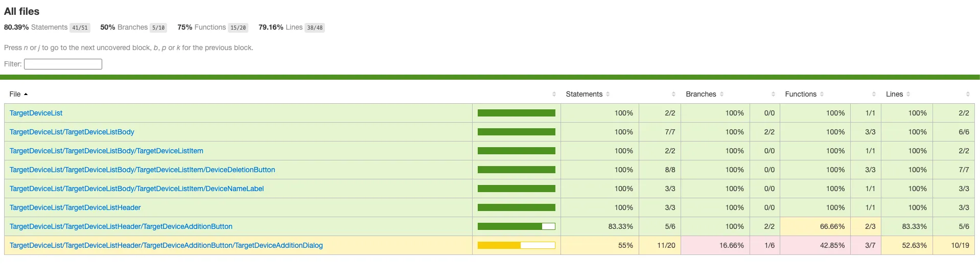Click sort icon in coverage bar column header
The image size is (980, 280).
(x=554, y=95)
